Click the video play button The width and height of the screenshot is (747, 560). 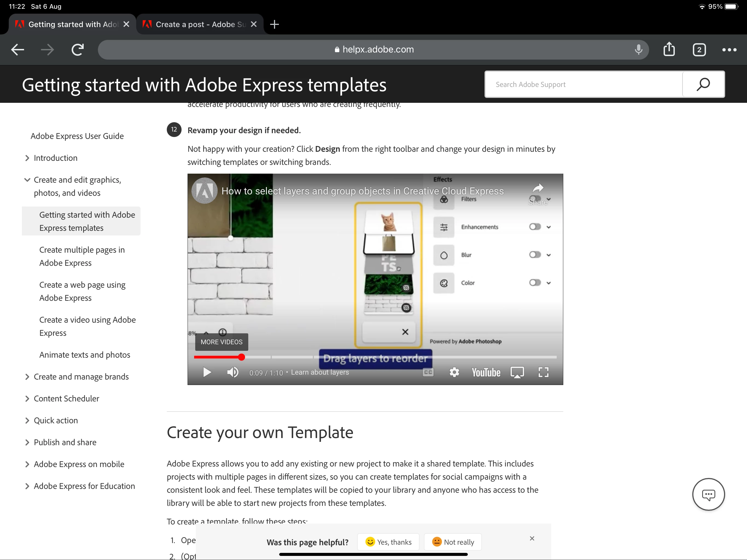[207, 372]
